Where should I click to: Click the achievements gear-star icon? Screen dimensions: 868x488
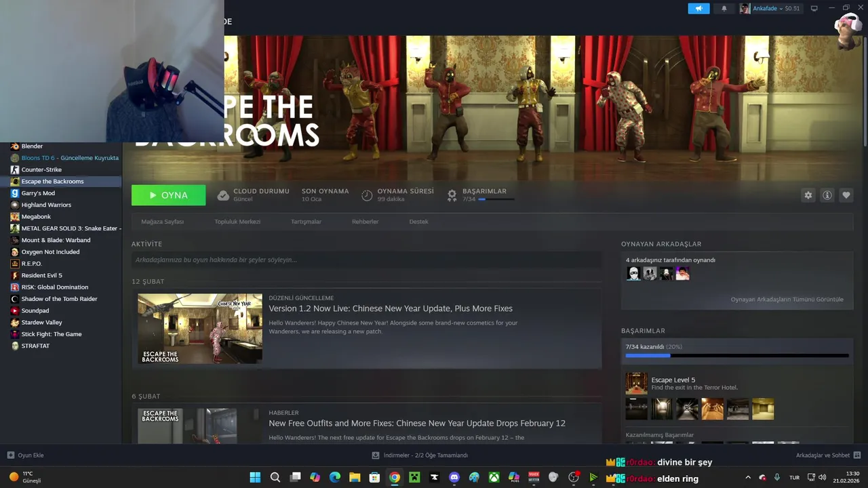[452, 195]
